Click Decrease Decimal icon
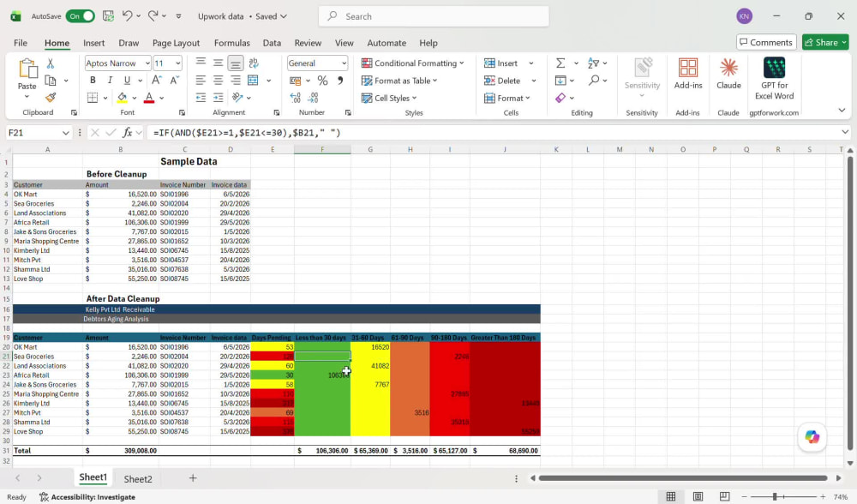 [313, 98]
